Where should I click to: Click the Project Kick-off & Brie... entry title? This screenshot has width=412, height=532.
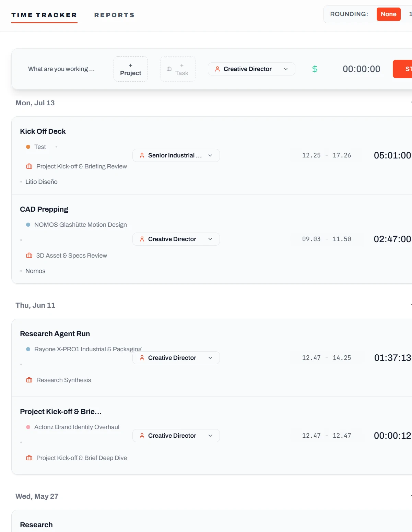pyautogui.click(x=61, y=412)
